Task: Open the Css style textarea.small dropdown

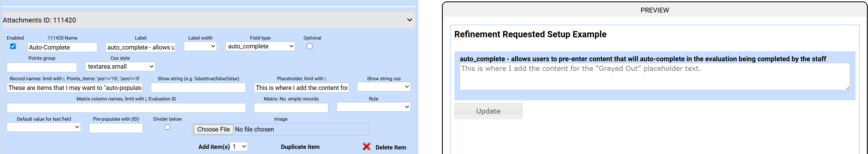Action: [x=120, y=67]
